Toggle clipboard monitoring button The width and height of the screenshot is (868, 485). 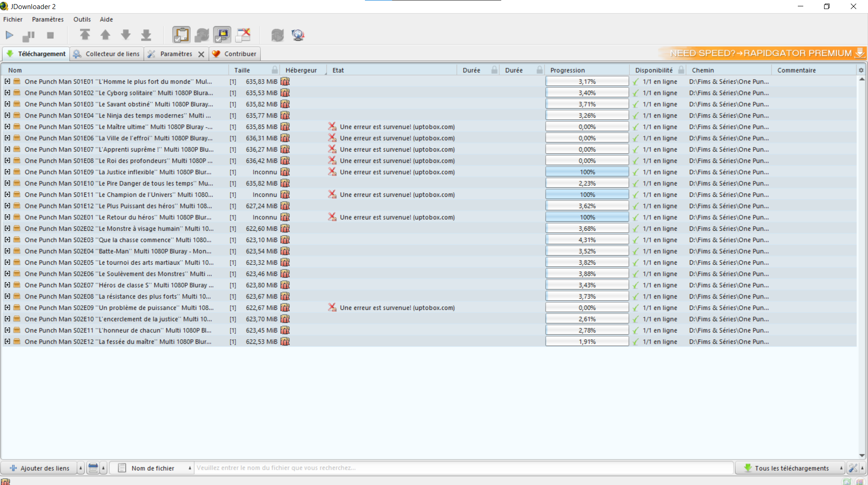(x=182, y=35)
